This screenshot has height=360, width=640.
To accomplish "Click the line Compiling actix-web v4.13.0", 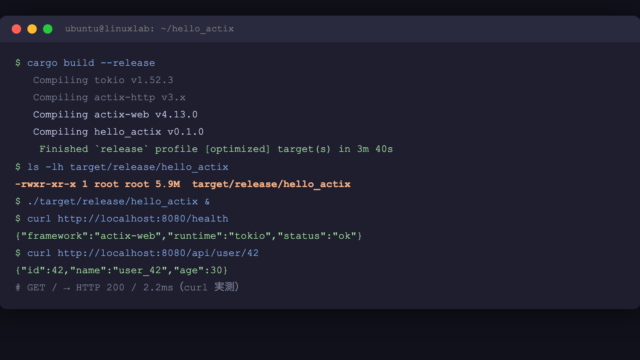I will point(115,115).
